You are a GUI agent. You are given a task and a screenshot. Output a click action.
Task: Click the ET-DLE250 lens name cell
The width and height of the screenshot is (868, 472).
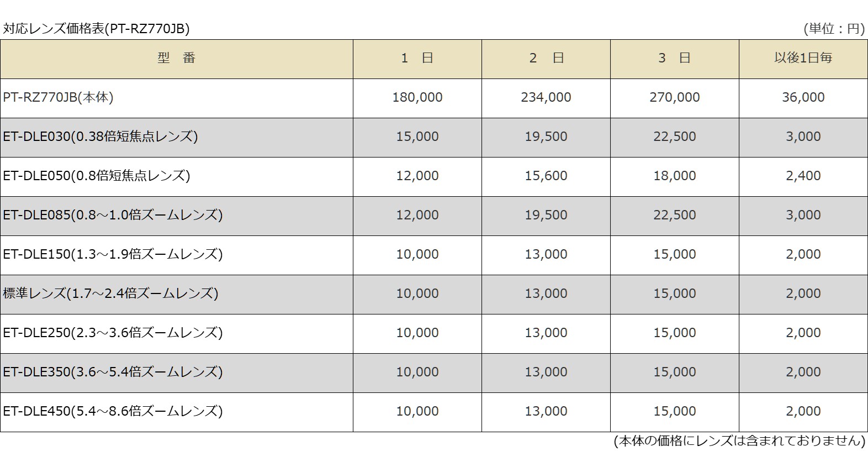point(177,333)
